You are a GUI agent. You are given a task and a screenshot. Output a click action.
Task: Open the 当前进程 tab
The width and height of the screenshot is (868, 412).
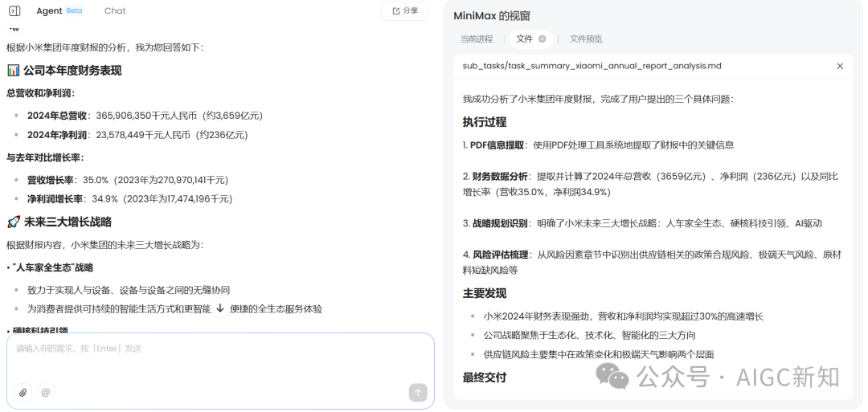point(476,39)
